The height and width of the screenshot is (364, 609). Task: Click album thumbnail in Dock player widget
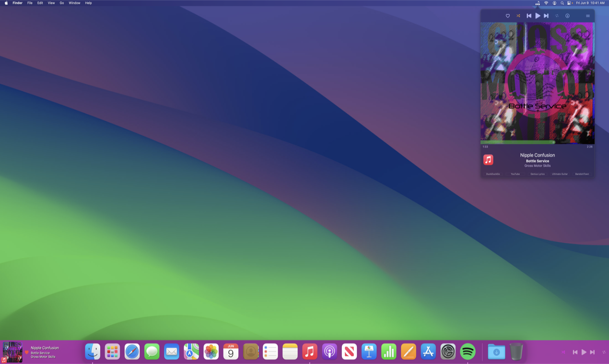pos(12,352)
